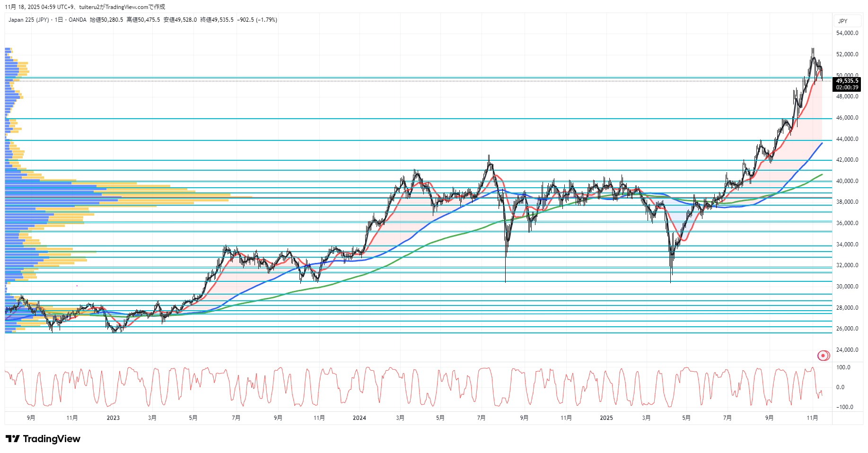Open the JPY currency selector
Viewport: 868px width, 453px height.
click(x=843, y=21)
